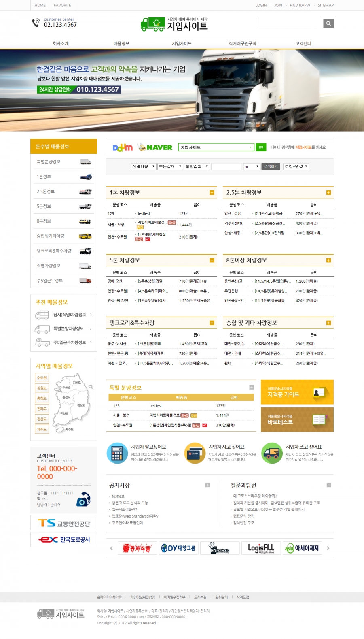Screen dimensions: 364x639
Task: Expand the 1톤 차량정보 plus icon
Action: (212, 193)
